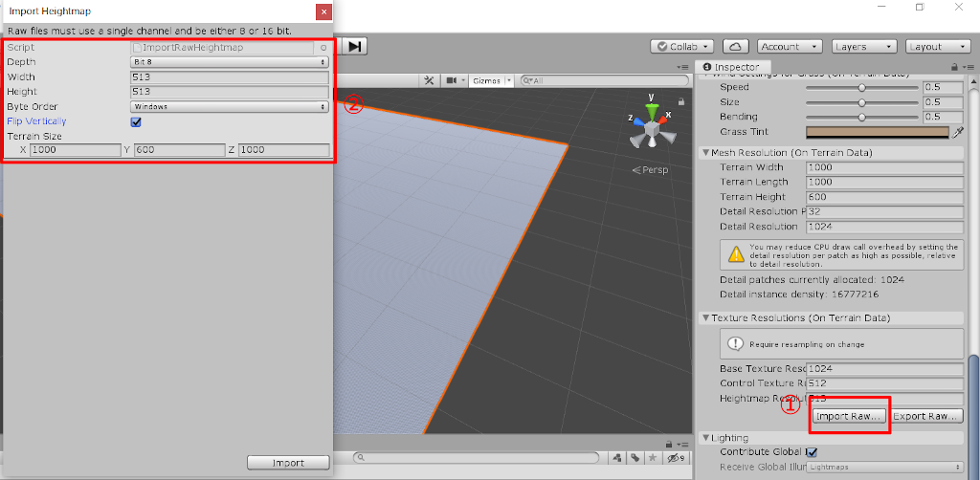Open the Inspector panel options menu
Image resolution: width=980 pixels, height=480 pixels.
tap(969, 67)
